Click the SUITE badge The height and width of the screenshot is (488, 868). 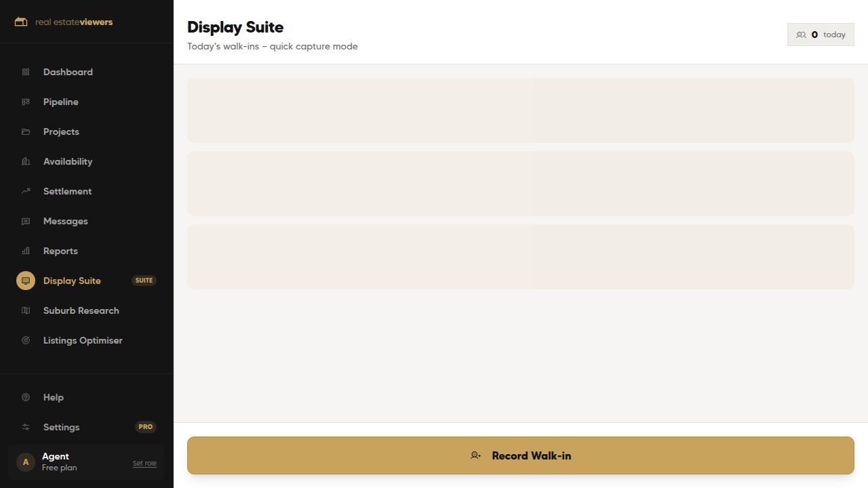(x=144, y=281)
